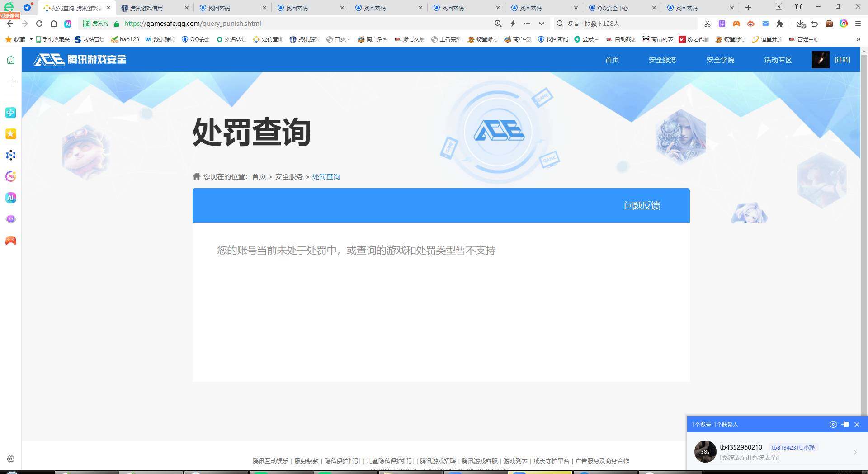The height and width of the screenshot is (474, 868).
Task: Open the Weibo extension icon
Action: pyautogui.click(x=751, y=24)
